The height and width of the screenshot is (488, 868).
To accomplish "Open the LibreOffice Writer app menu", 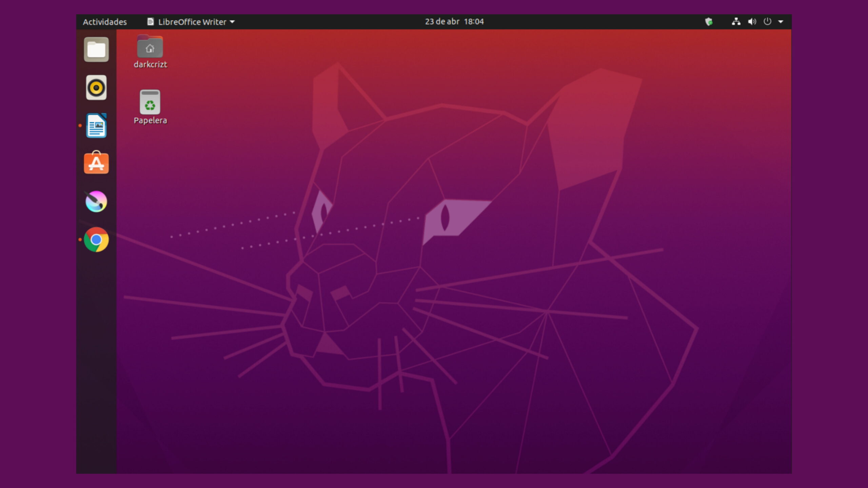I will (191, 22).
